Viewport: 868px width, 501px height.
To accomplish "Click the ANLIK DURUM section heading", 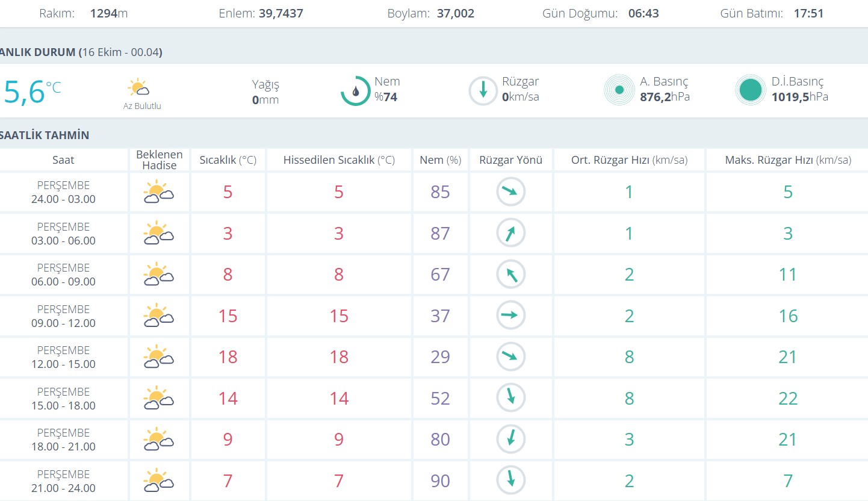I will coord(81,52).
